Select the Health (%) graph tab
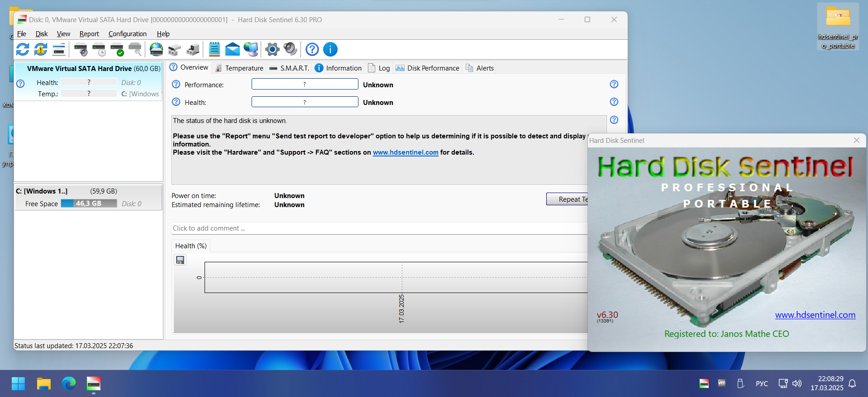This screenshot has height=397, width=868. pos(191,246)
